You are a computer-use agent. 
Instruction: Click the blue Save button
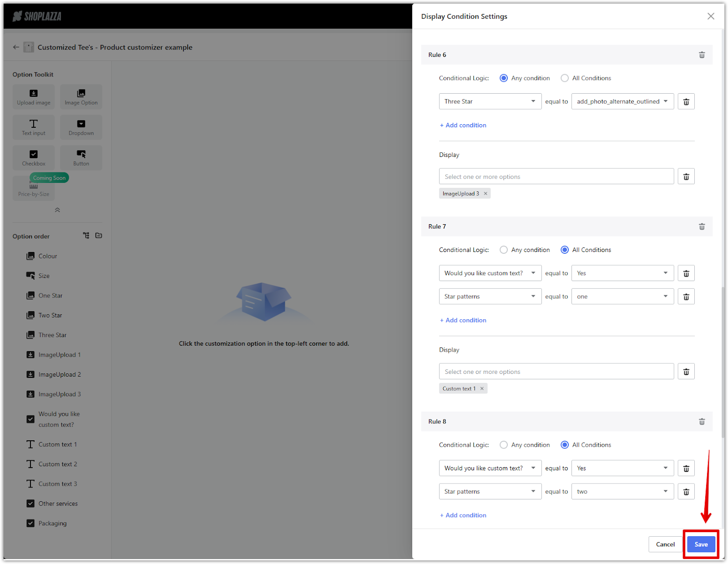(x=701, y=544)
